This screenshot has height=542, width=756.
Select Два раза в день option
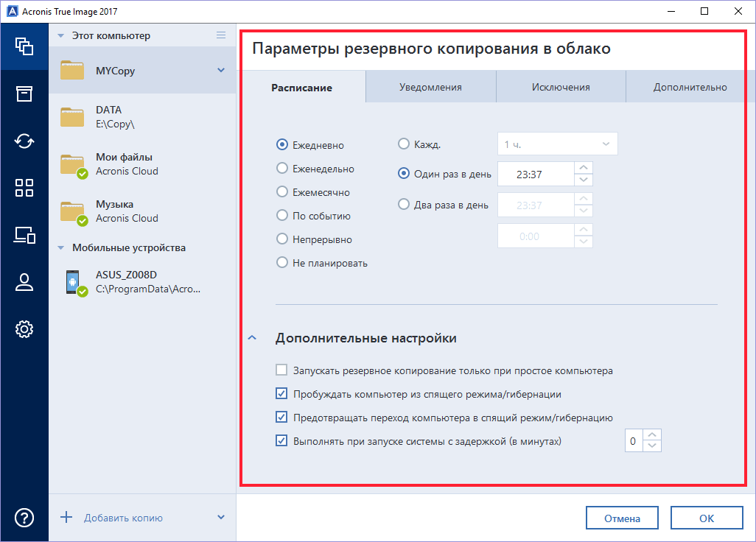[404, 204]
